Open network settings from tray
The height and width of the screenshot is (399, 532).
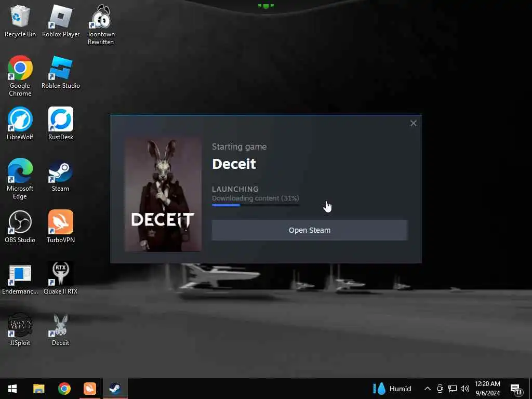[x=453, y=389]
